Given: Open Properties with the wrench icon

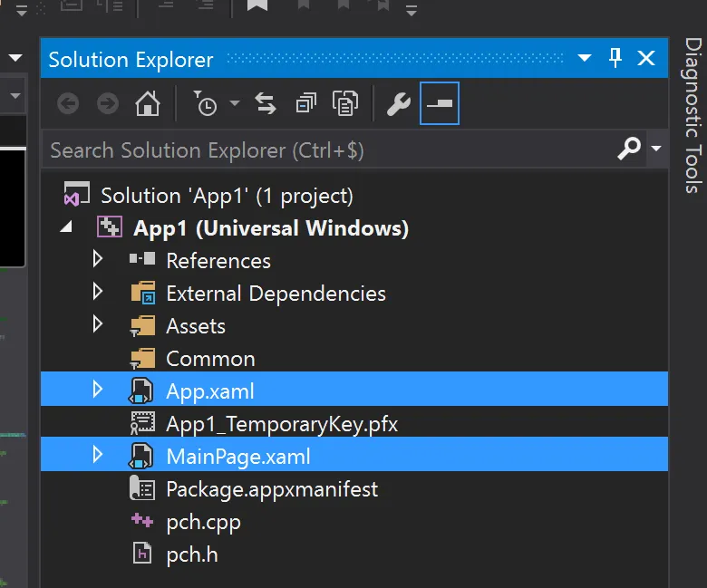Looking at the screenshot, I should click(x=399, y=103).
